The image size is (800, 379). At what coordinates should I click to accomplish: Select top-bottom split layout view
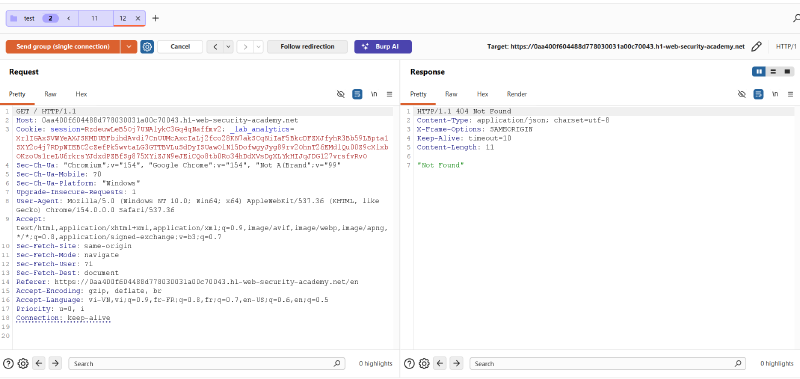[773, 72]
